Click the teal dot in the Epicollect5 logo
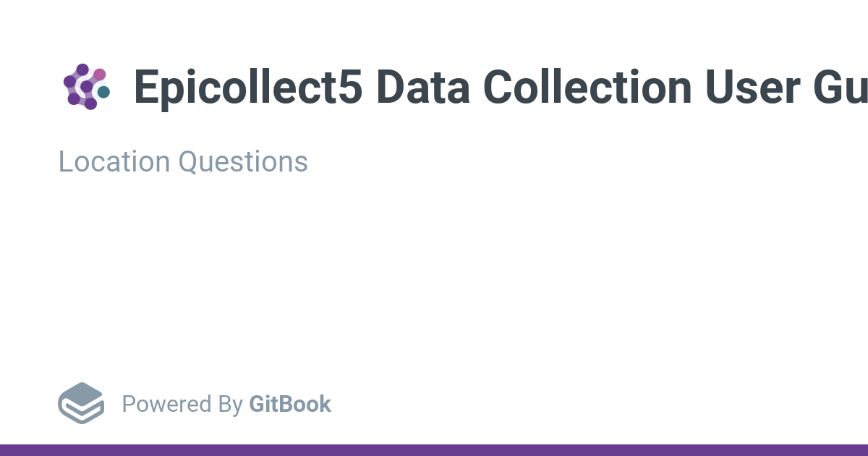868x456 pixels. [103, 92]
